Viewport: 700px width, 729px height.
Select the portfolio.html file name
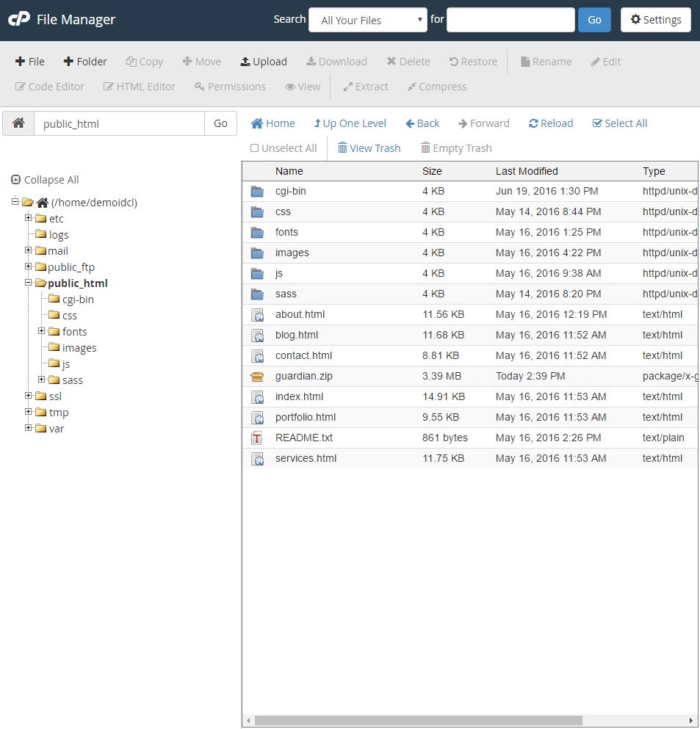(305, 417)
